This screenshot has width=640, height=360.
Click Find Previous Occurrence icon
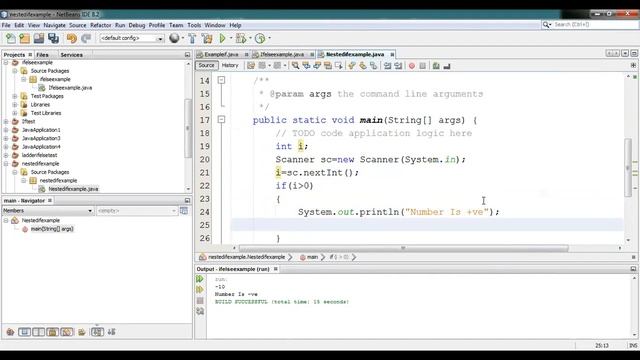pos(306,66)
